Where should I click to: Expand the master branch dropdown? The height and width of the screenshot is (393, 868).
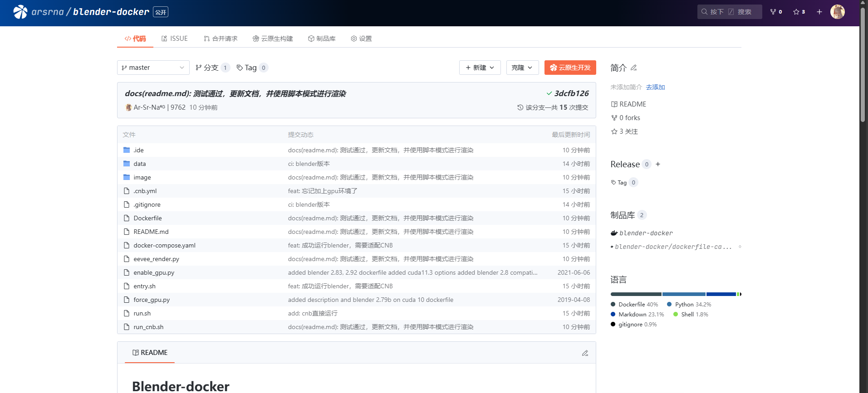153,68
